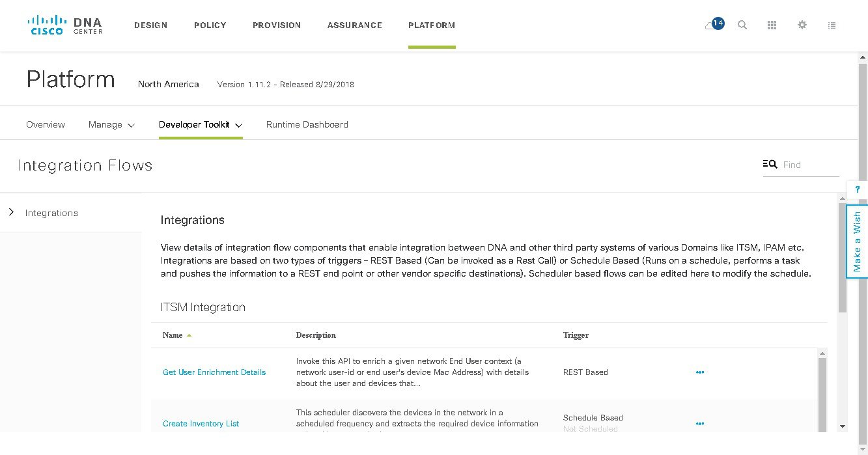Switch to the Assurance menu

[x=355, y=25]
